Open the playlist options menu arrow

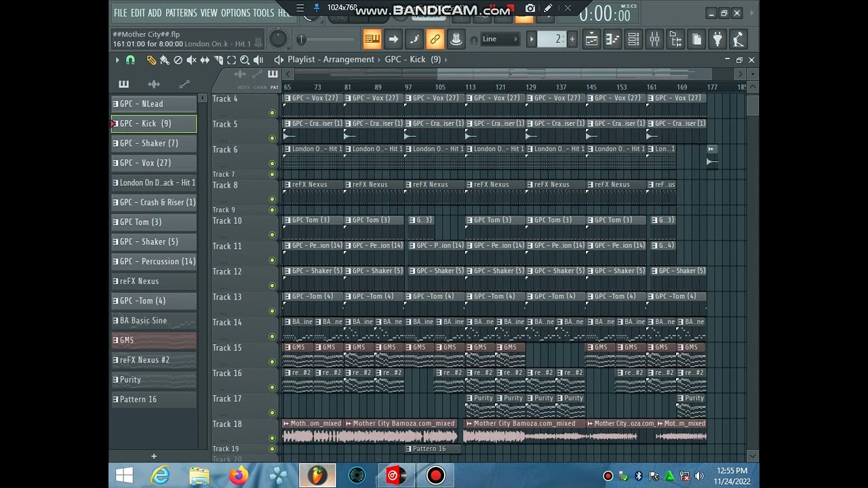click(x=117, y=60)
